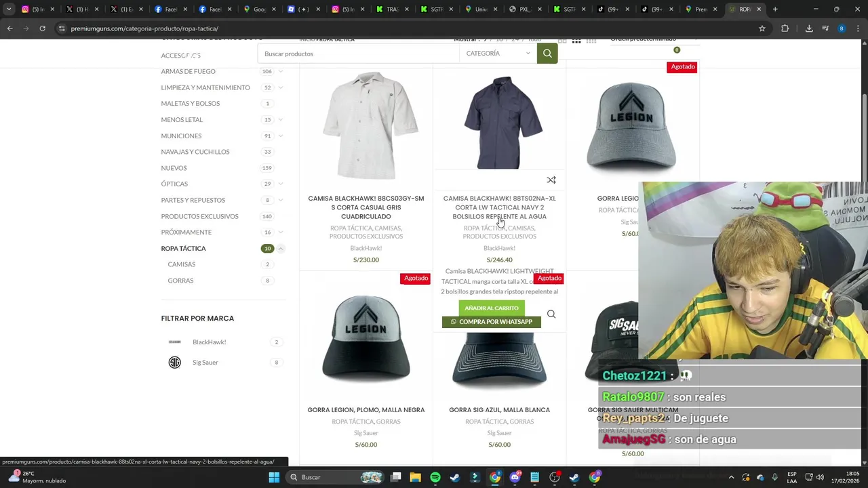Expand MENOS LETAL category arrow

(x=281, y=120)
